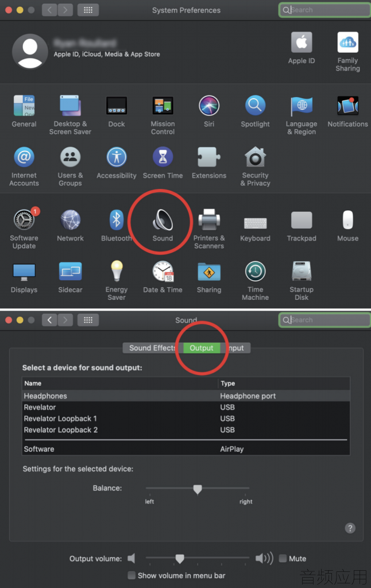Open Displays preferences

24,278
